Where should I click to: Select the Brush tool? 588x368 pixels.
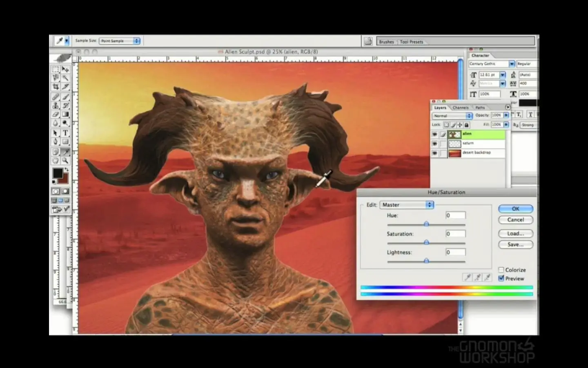click(65, 97)
